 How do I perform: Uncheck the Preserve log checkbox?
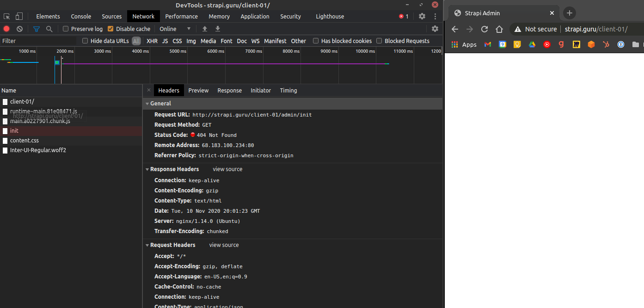[x=65, y=28]
